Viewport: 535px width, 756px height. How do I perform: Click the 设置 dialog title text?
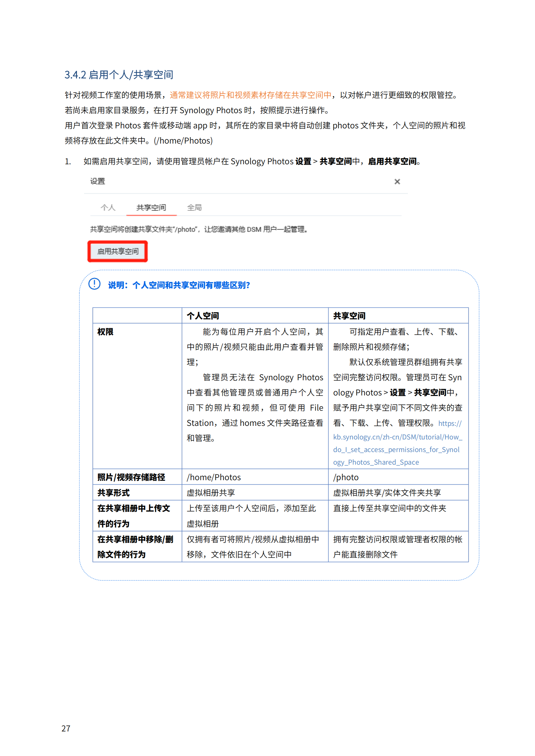(97, 181)
